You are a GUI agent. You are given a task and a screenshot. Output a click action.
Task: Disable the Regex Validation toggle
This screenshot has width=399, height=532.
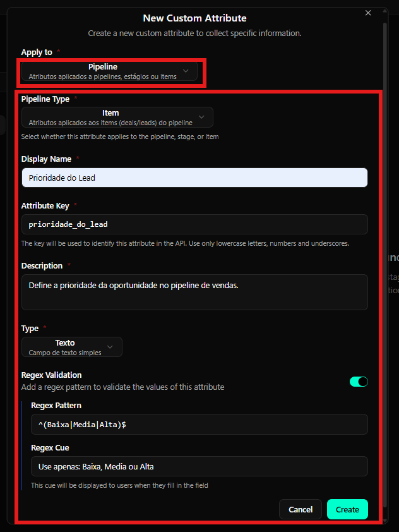(x=359, y=382)
